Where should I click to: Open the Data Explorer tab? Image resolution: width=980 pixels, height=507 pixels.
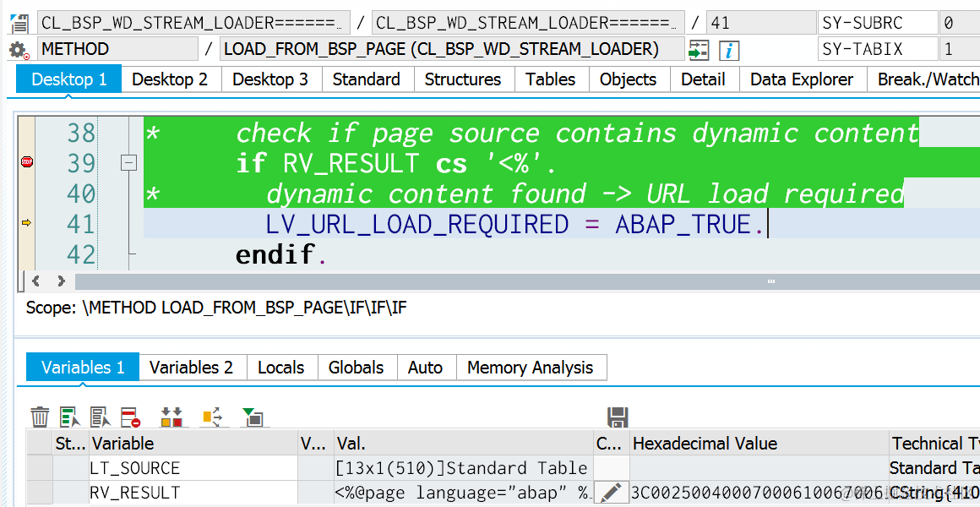click(802, 79)
